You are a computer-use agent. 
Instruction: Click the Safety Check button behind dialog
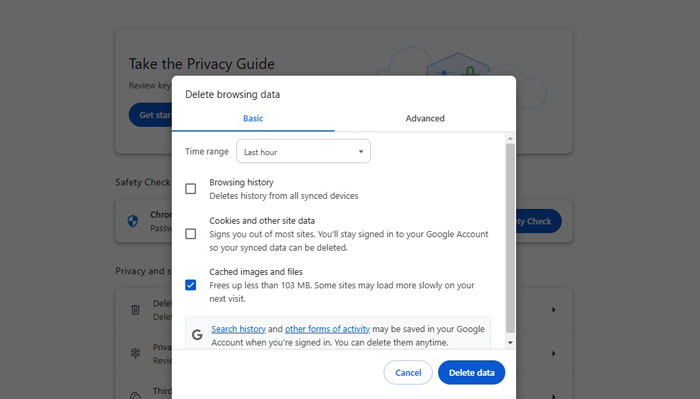(538, 221)
